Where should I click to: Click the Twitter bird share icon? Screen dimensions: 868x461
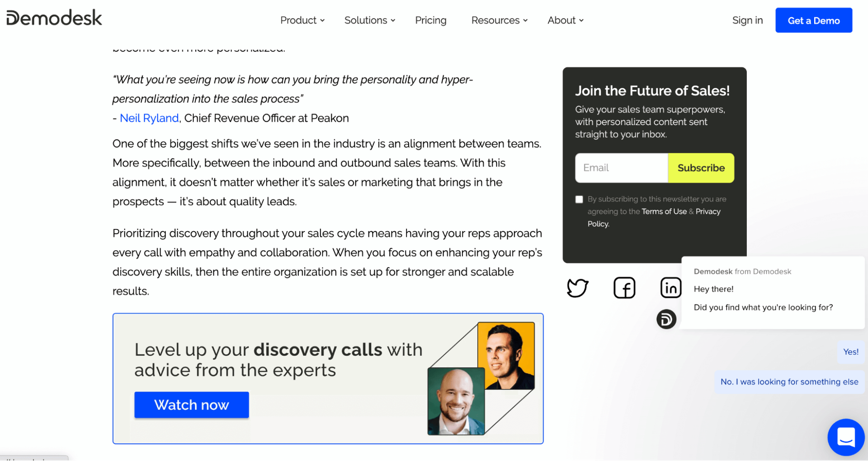pyautogui.click(x=577, y=288)
